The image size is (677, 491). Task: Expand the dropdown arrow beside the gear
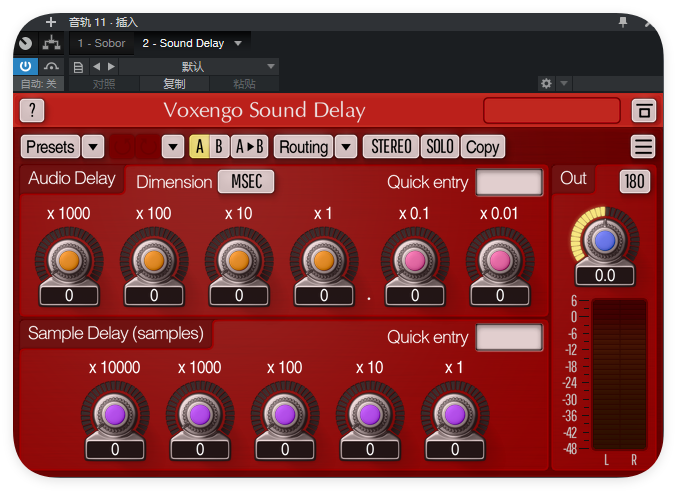tap(564, 83)
